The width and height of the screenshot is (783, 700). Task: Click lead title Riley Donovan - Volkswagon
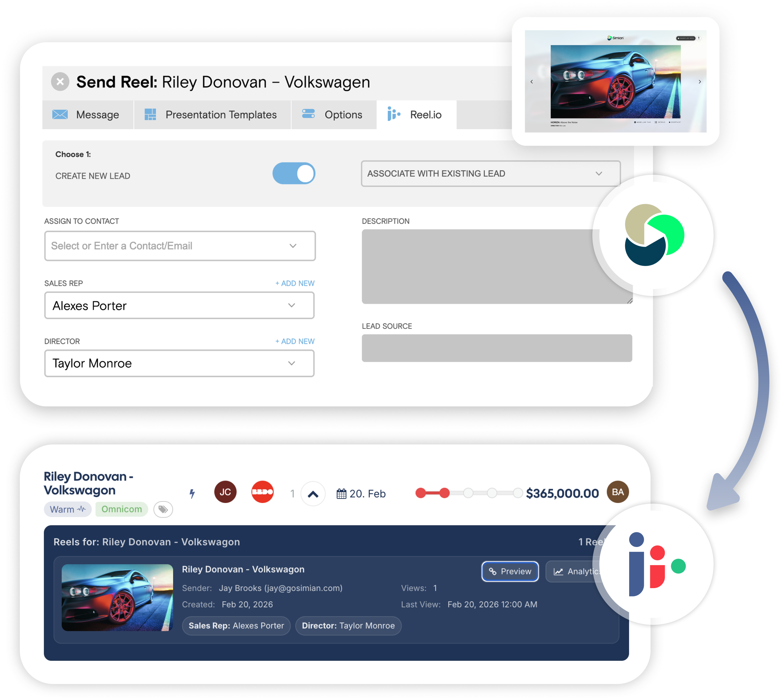point(89,483)
